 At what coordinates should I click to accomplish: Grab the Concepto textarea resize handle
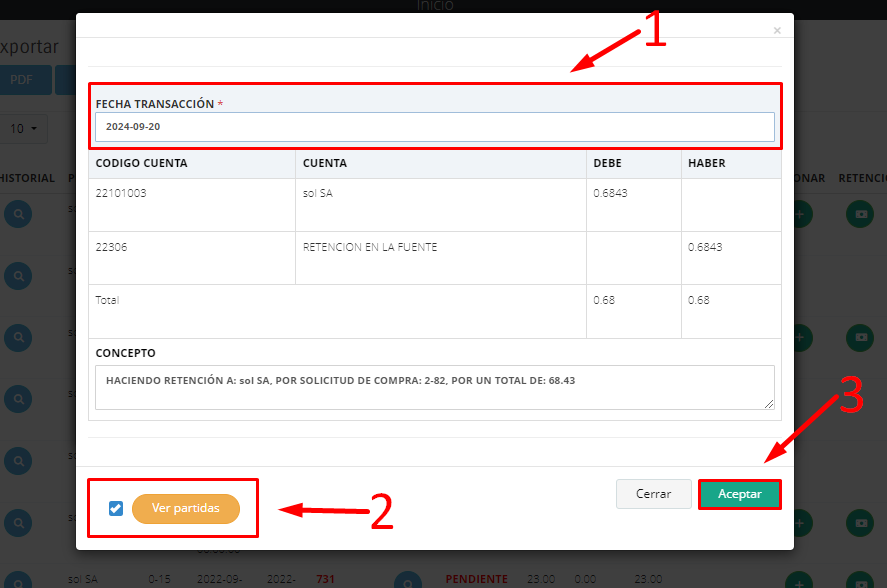point(769,404)
